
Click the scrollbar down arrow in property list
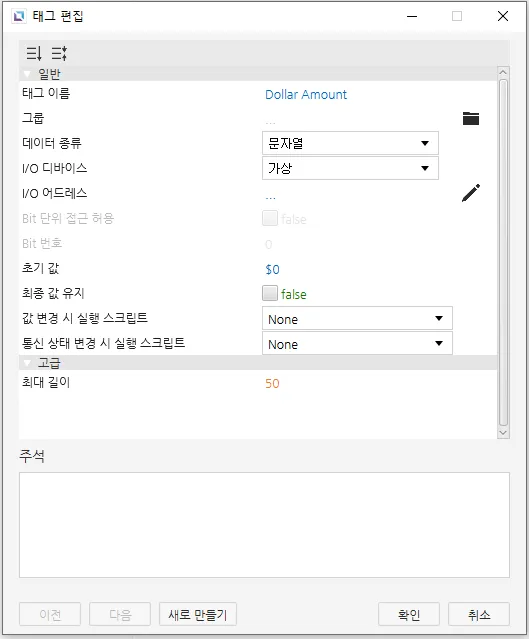point(503,433)
